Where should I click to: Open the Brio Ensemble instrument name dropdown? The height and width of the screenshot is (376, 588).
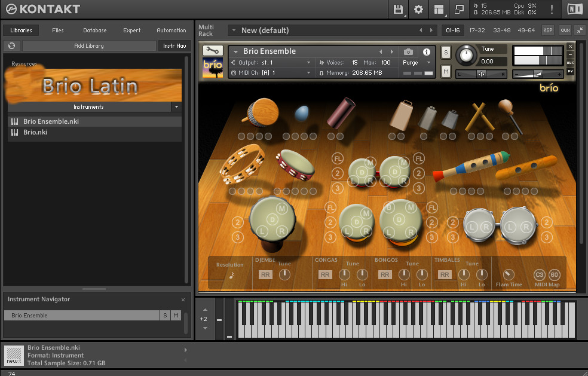pyautogui.click(x=235, y=51)
